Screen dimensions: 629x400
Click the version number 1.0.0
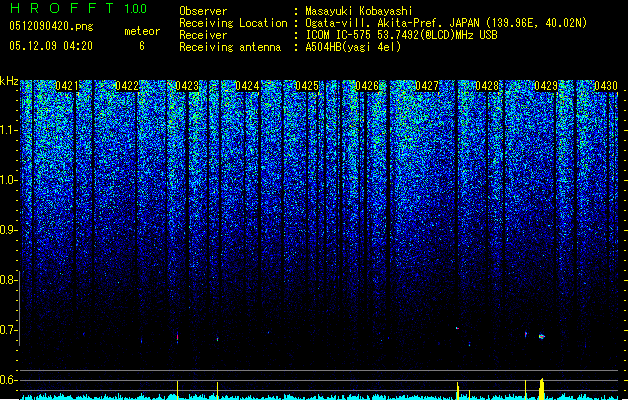[x=136, y=9]
